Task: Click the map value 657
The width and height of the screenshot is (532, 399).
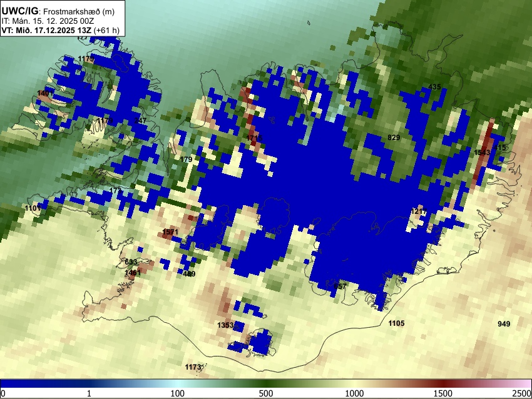Action: (340, 286)
